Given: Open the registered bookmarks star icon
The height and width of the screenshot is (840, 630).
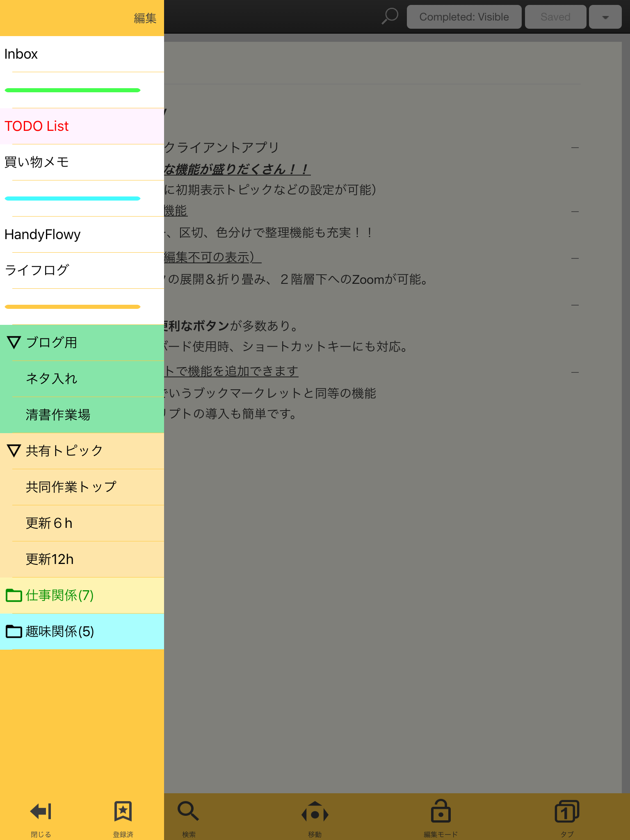Looking at the screenshot, I should click(123, 812).
